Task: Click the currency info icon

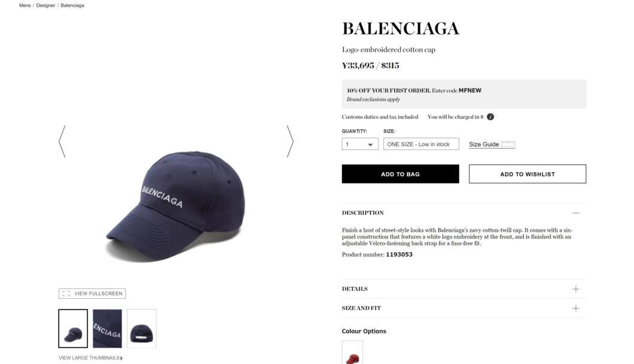Action: 490,117
